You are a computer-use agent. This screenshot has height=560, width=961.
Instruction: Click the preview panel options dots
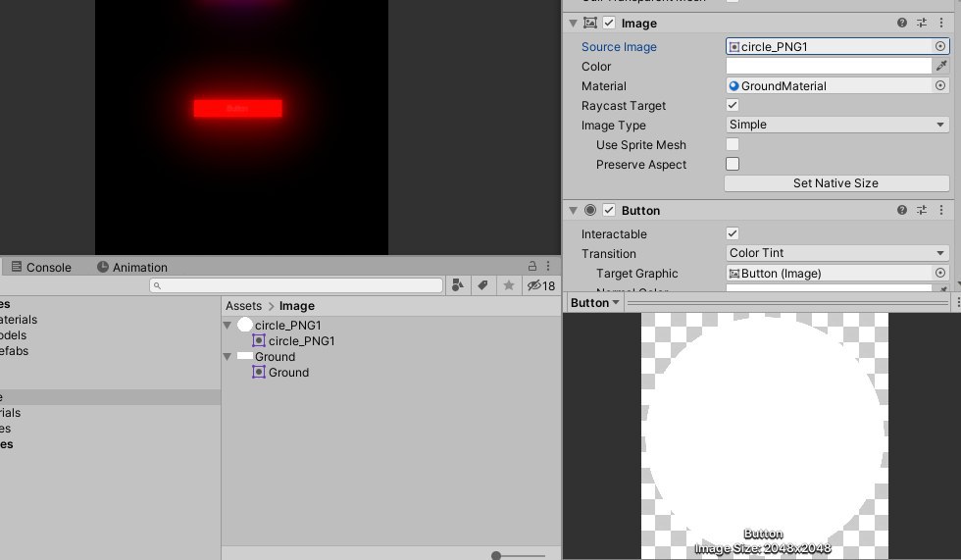tap(957, 302)
